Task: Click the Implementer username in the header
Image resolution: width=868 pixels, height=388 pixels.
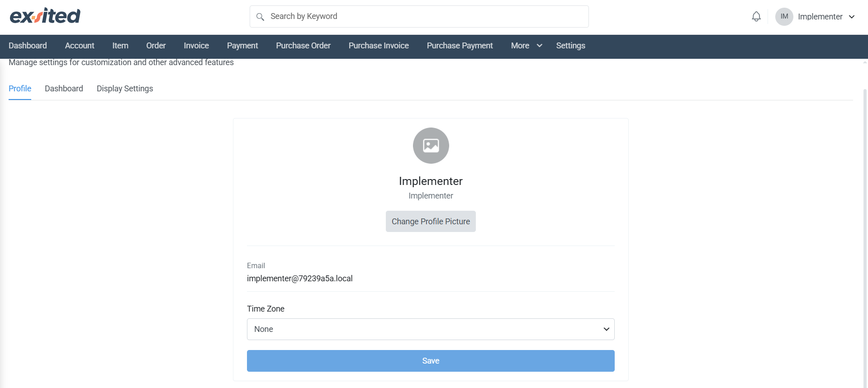Action: point(820,17)
